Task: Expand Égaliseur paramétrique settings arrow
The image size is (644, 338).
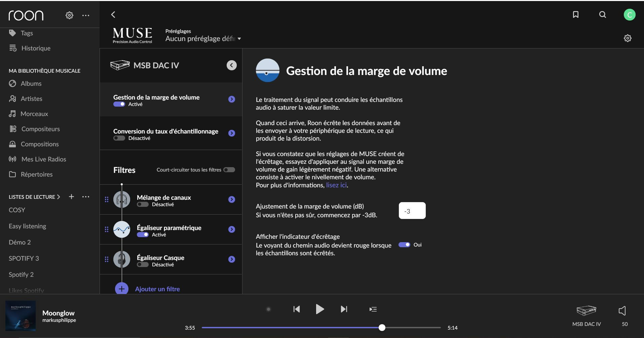Action: 232,229
